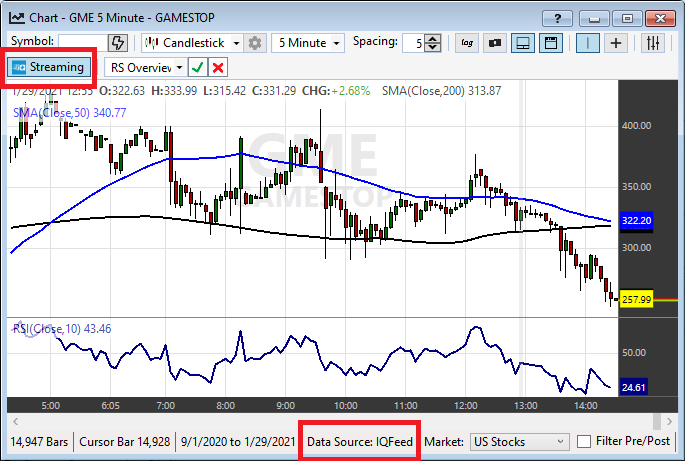Viewport: 685px width, 461px height.
Task: Click the 322.20 blue price tag
Action: tap(636, 220)
